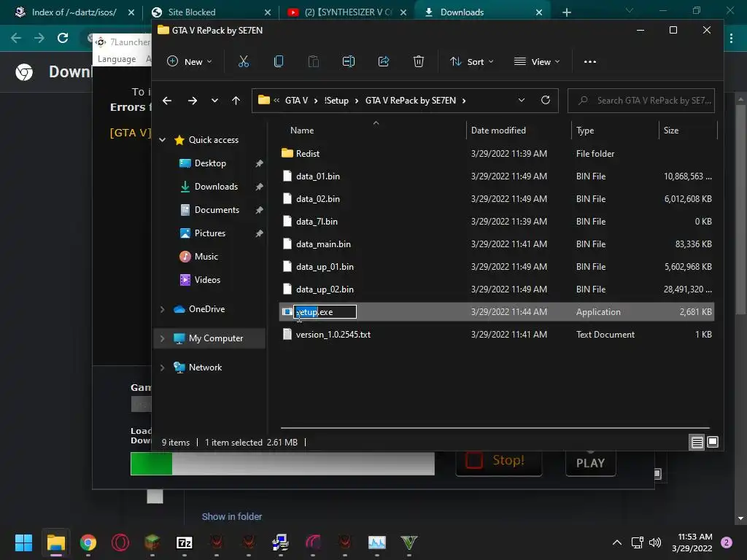Expand address bar history dropdown

(x=521, y=100)
